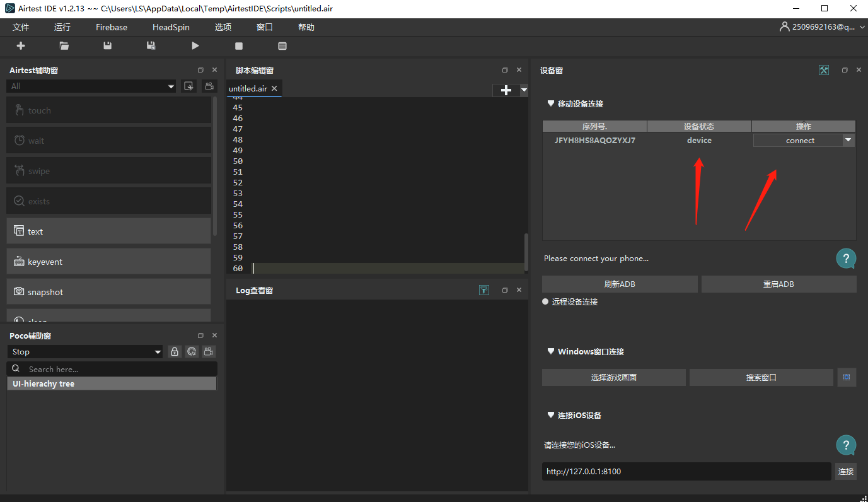
Task: Select the UI-hierachy tree row
Action: [112, 383]
